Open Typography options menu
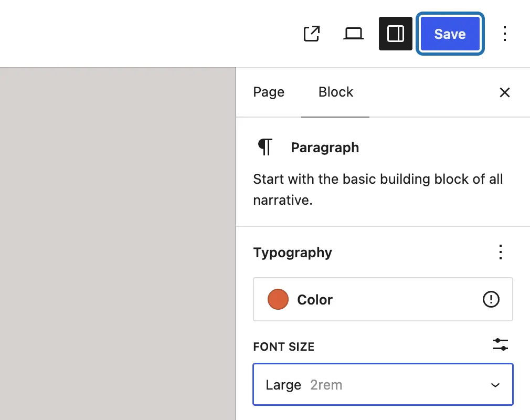This screenshot has width=530, height=420. [x=501, y=253]
